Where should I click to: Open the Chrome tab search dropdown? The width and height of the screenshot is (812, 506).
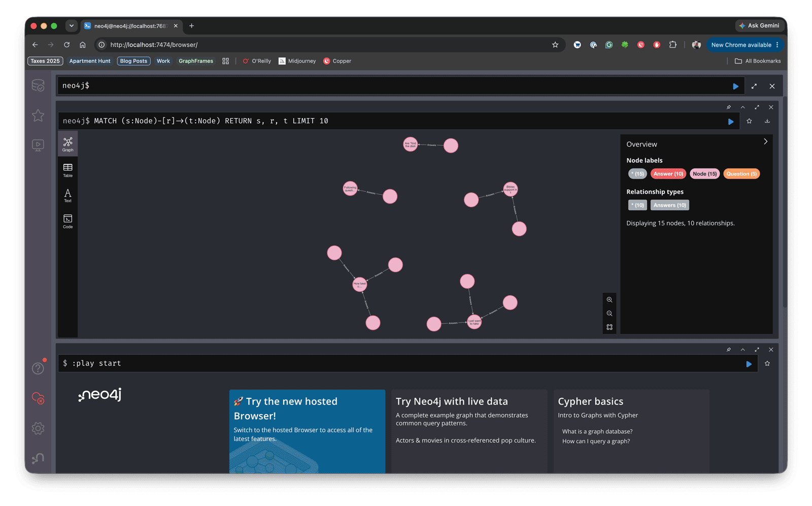click(x=72, y=26)
